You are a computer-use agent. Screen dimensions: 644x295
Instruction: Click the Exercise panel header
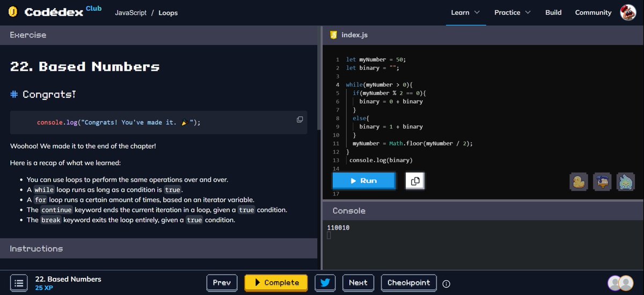(159, 35)
